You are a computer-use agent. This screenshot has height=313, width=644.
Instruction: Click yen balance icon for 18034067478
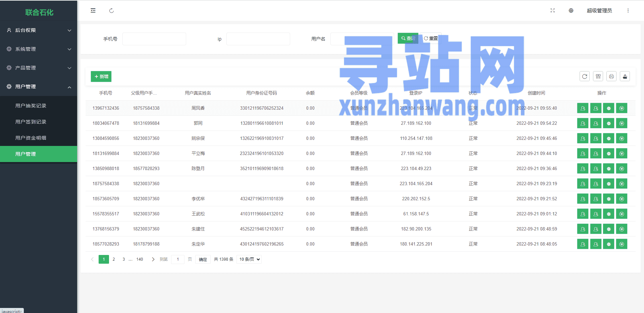pos(622,123)
